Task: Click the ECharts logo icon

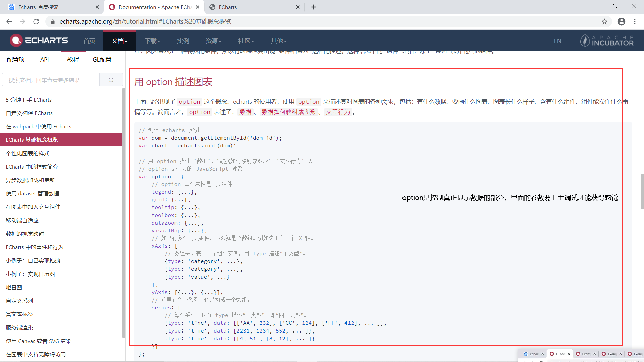Action: point(16,40)
